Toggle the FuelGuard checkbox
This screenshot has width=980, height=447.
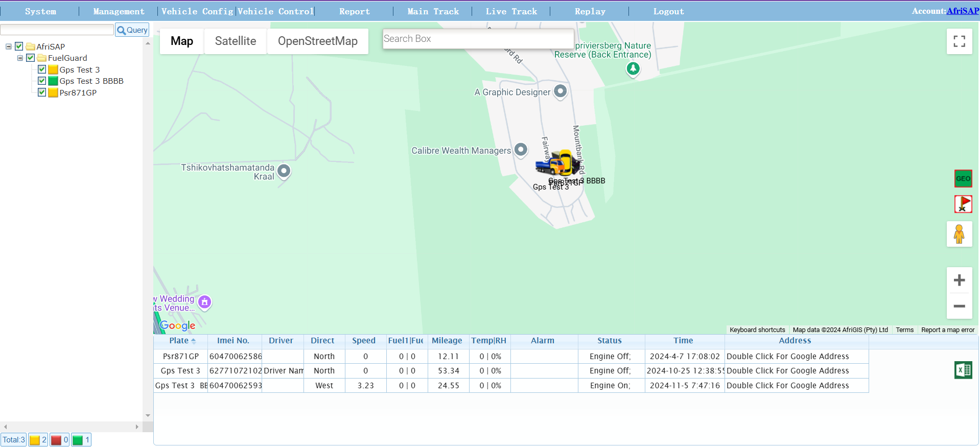31,58
